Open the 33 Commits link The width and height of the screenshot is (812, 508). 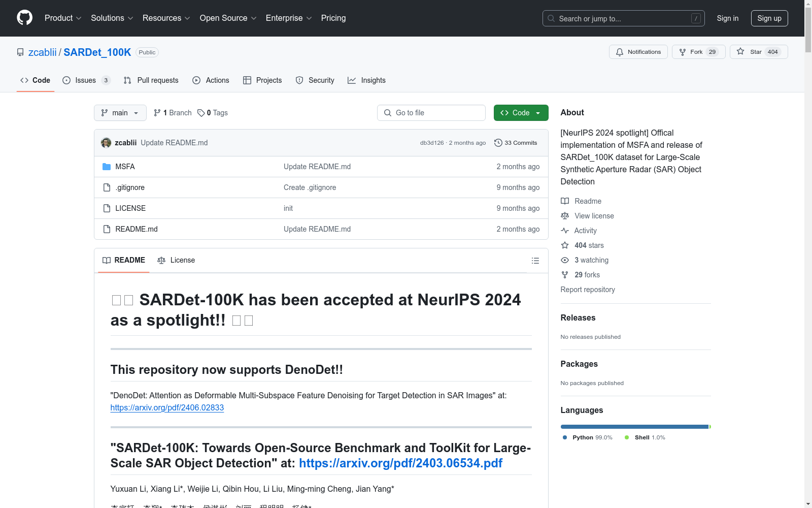[x=516, y=143]
